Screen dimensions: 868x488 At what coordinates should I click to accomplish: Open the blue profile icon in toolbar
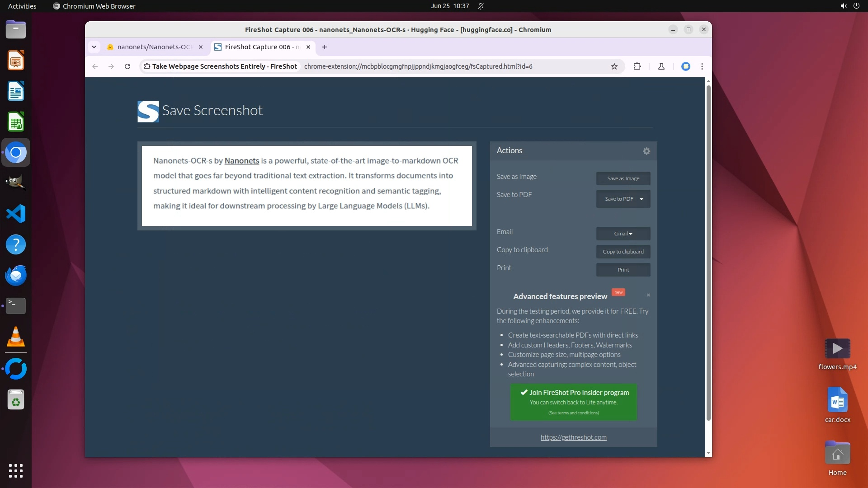pos(685,66)
